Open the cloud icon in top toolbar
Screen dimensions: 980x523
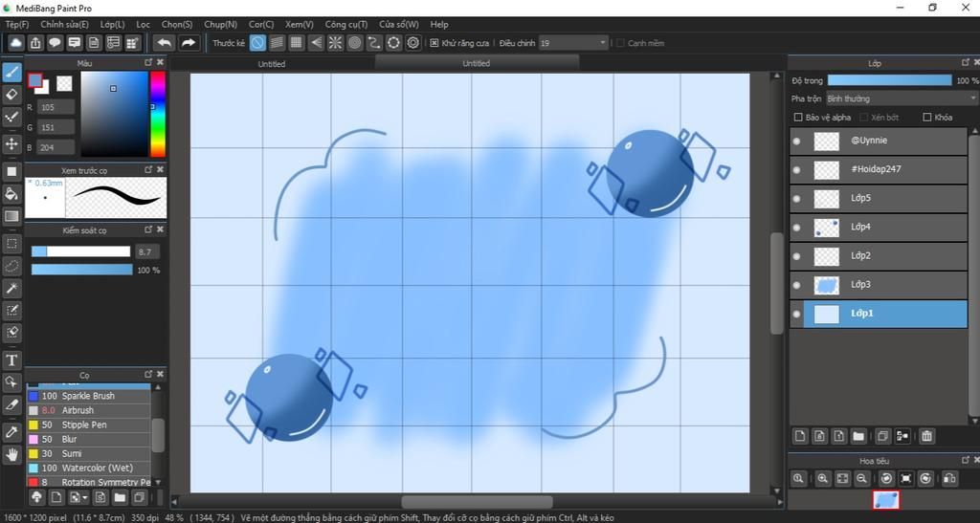click(15, 42)
